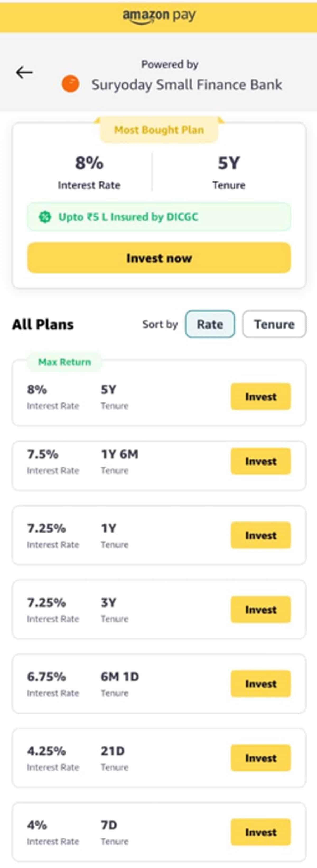Tap the back arrow icon
Image resolution: width=317 pixels, height=868 pixels.
coord(24,72)
